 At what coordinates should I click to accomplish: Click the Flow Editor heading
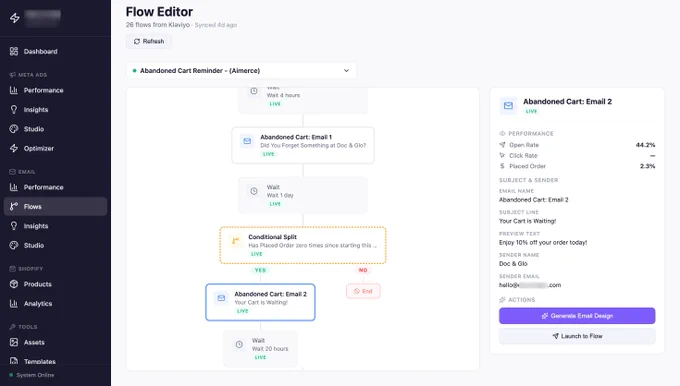coord(159,12)
